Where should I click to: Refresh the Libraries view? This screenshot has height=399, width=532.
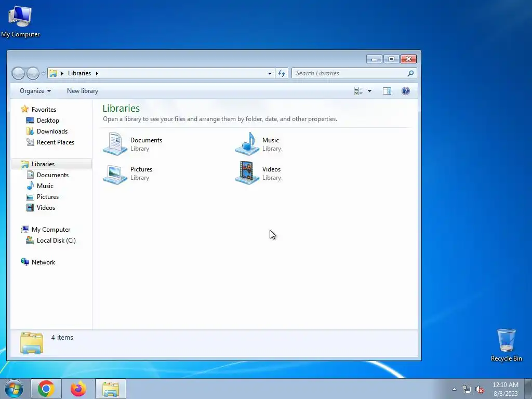(282, 73)
